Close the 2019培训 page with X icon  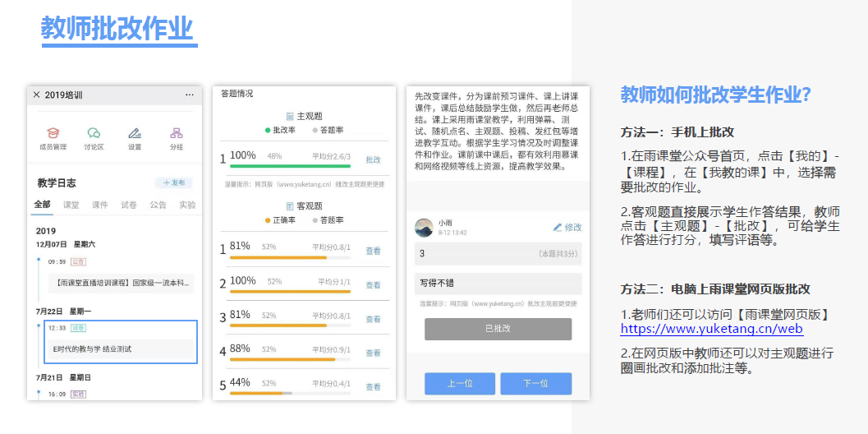(x=36, y=95)
